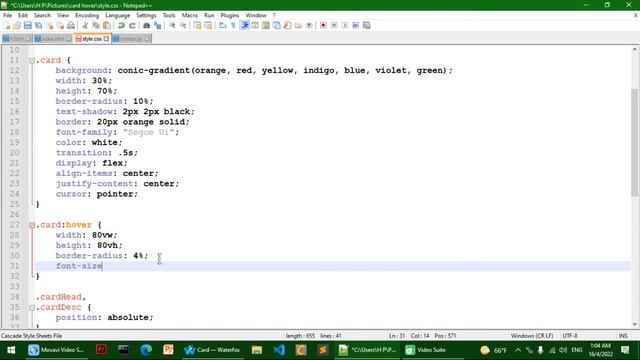Click the scrollbar up arrow
The height and width of the screenshot is (360, 640).
pos(634,49)
